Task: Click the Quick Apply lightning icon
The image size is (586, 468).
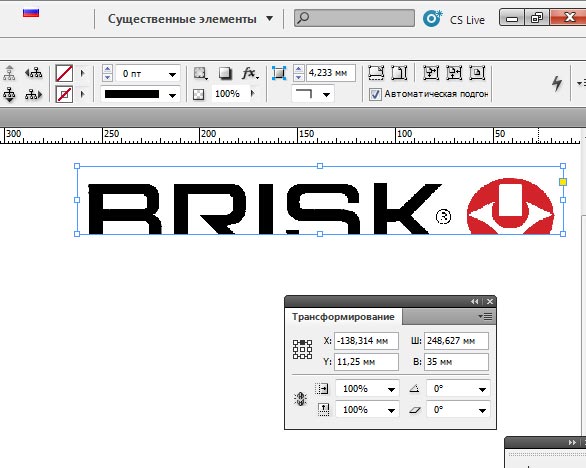Action: 557,83
